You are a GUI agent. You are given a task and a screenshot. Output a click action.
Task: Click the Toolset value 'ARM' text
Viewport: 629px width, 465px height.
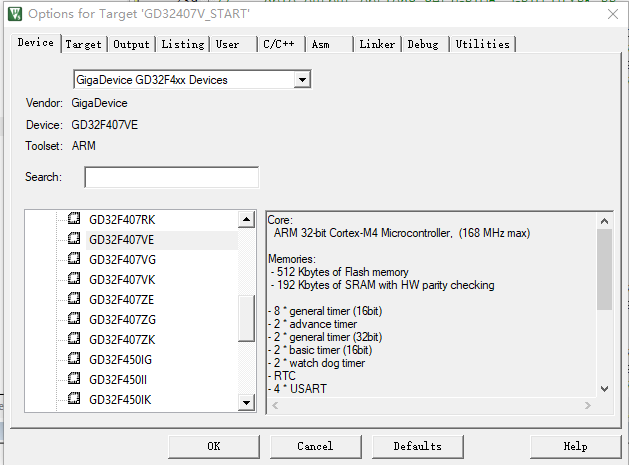(x=84, y=146)
